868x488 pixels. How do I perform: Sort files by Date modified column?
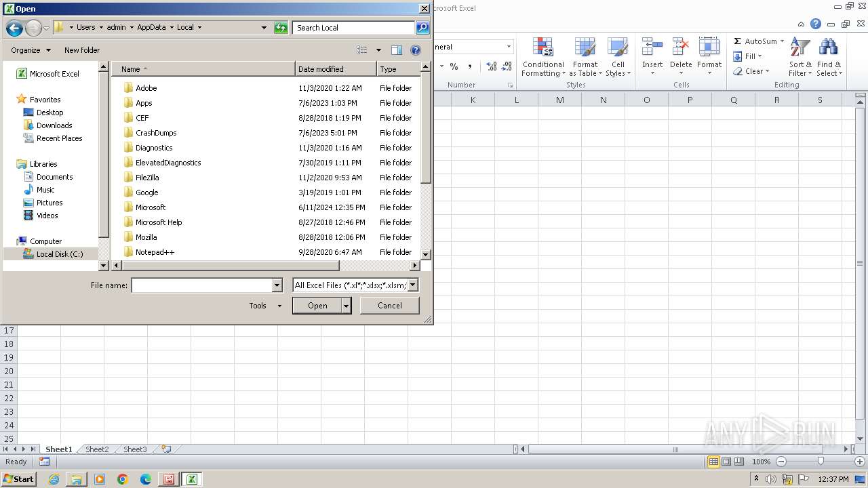336,69
